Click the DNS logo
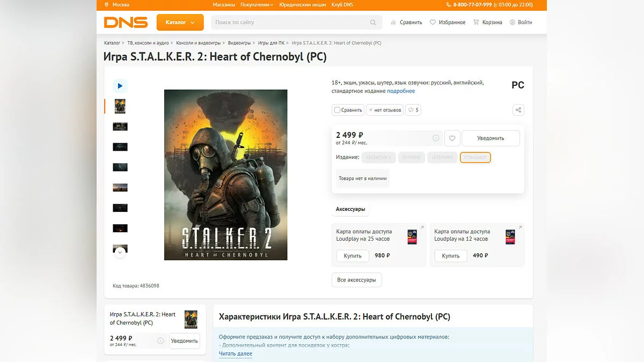This screenshot has width=644, height=362. pyautogui.click(x=126, y=22)
